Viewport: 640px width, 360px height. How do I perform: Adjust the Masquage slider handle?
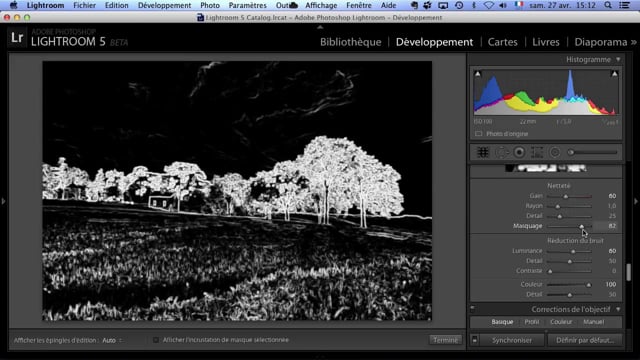click(x=582, y=226)
